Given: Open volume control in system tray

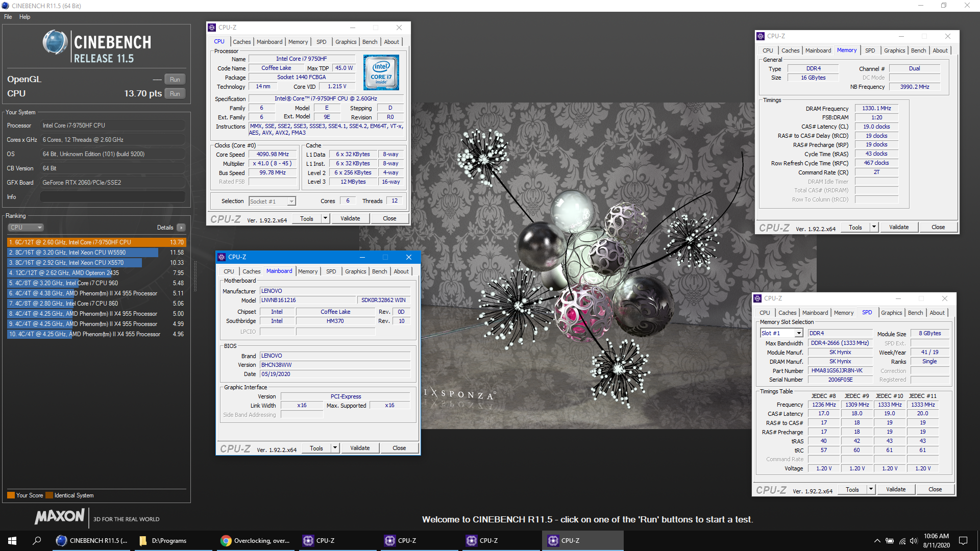Looking at the screenshot, I should (914, 541).
